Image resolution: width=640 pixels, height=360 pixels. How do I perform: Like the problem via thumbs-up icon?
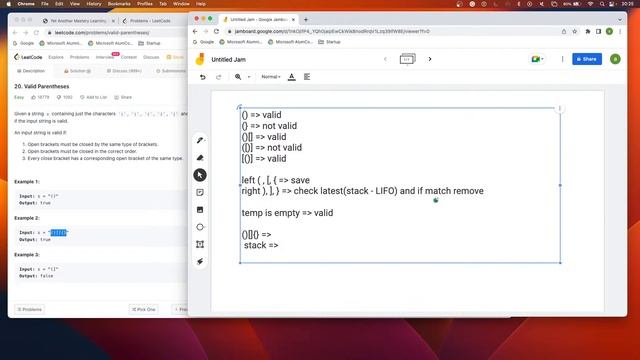click(33, 98)
